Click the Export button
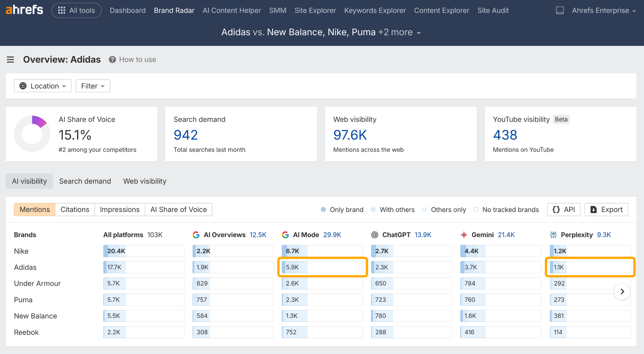Screen dimensions: 644x354 606,210
